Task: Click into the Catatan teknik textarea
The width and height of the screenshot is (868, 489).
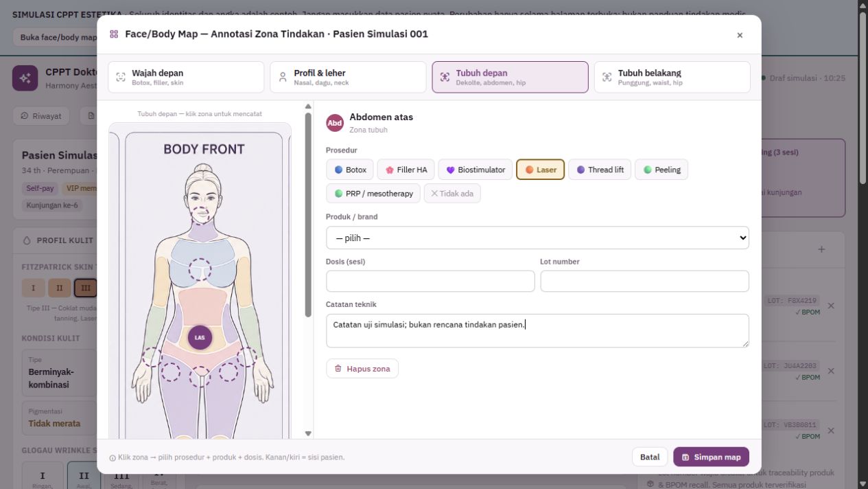Action: (x=537, y=331)
